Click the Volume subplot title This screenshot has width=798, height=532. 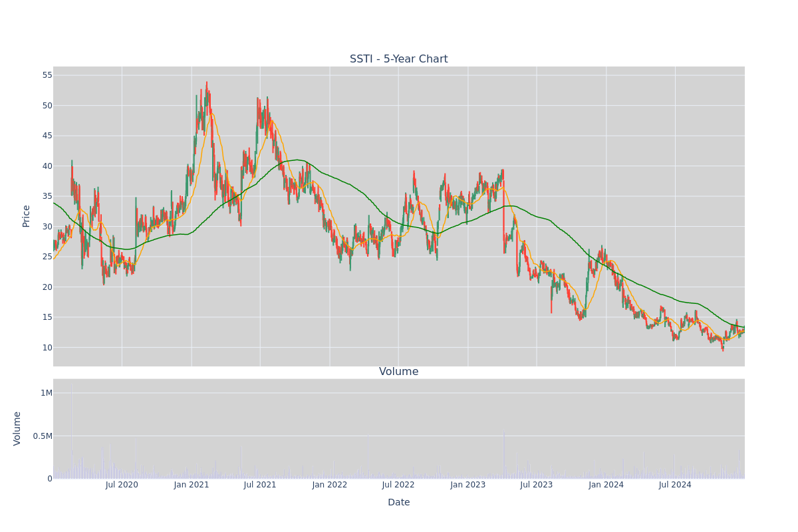pyautogui.click(x=399, y=372)
